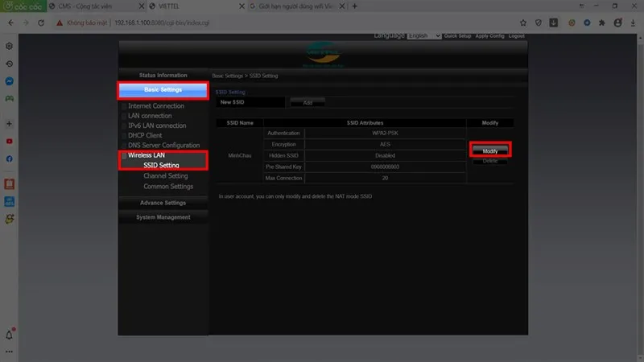Image resolution: width=644 pixels, height=362 pixels.
Task: Open the Cốc Cốc sidebar settings gear
Action: [9, 46]
